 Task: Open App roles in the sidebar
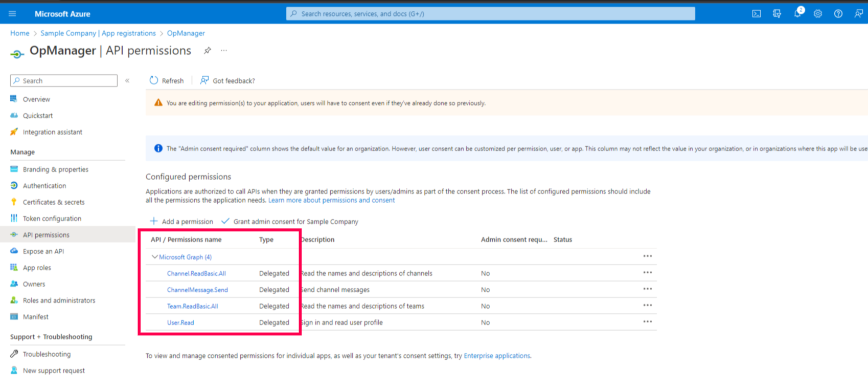[37, 268]
